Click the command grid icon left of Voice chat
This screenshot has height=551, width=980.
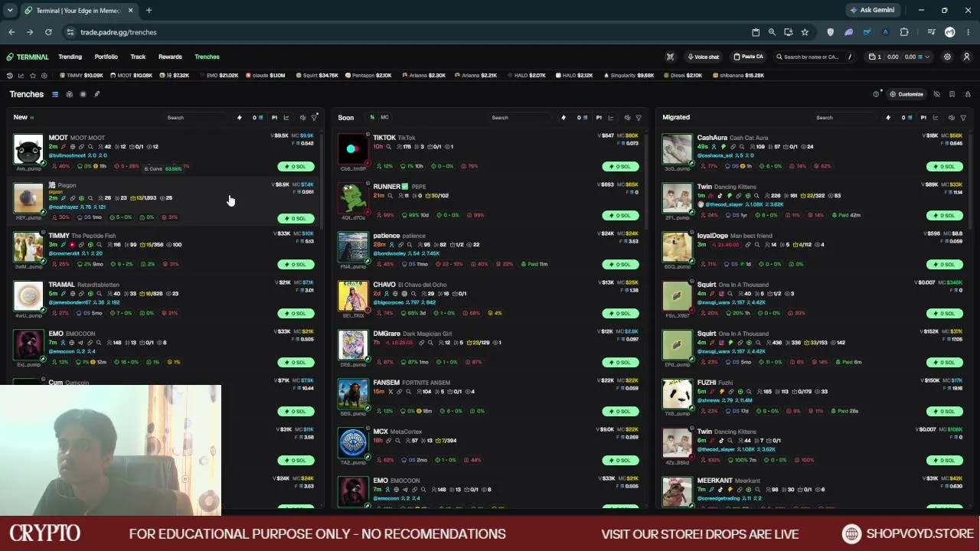coord(670,57)
